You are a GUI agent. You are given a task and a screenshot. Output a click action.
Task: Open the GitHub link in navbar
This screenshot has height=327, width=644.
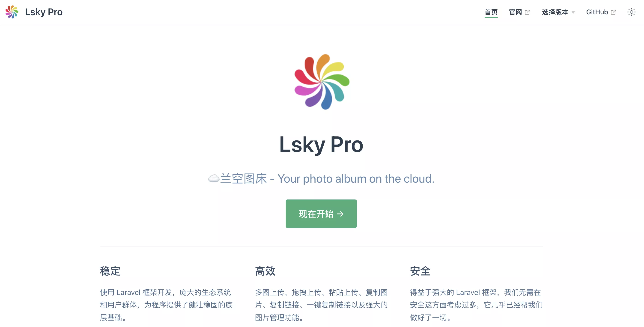601,12
